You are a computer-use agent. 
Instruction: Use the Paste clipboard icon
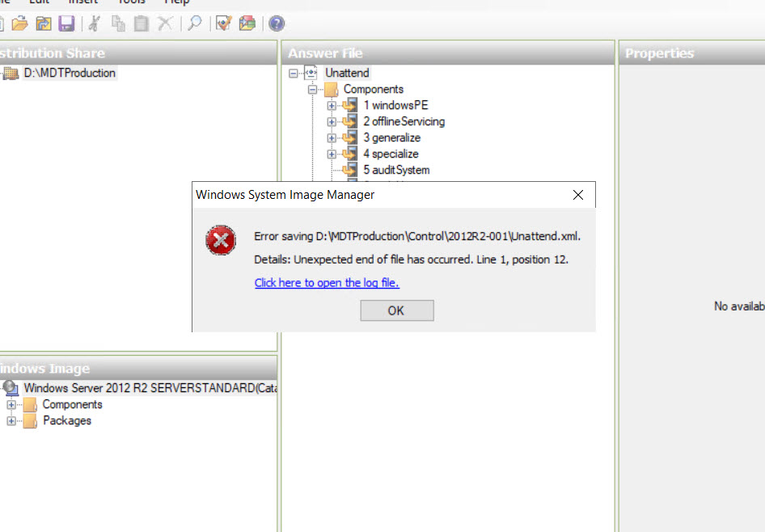click(140, 23)
